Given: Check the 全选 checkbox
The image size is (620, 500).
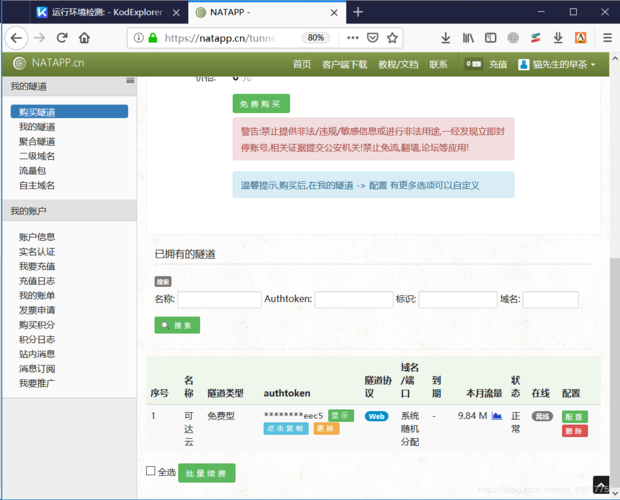Looking at the screenshot, I should pyautogui.click(x=151, y=471).
